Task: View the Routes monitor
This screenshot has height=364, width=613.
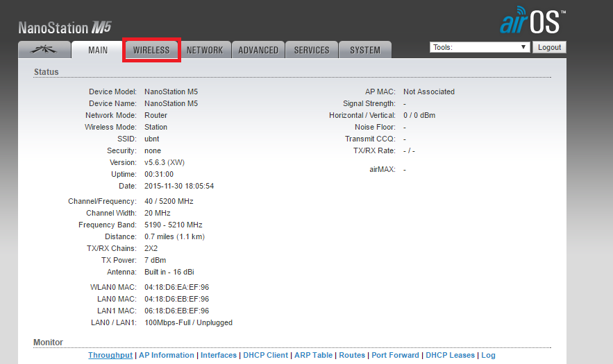Action: pos(352,355)
